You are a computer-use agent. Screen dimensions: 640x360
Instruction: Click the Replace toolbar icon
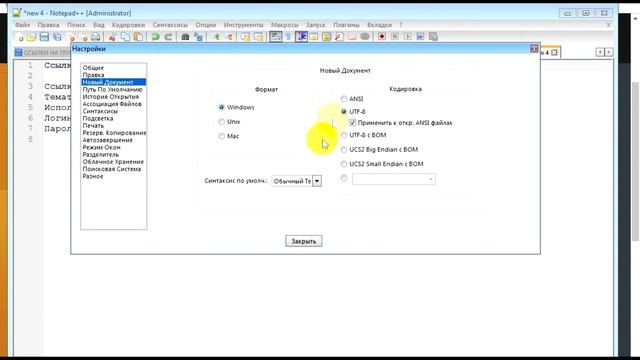[x=198, y=37]
